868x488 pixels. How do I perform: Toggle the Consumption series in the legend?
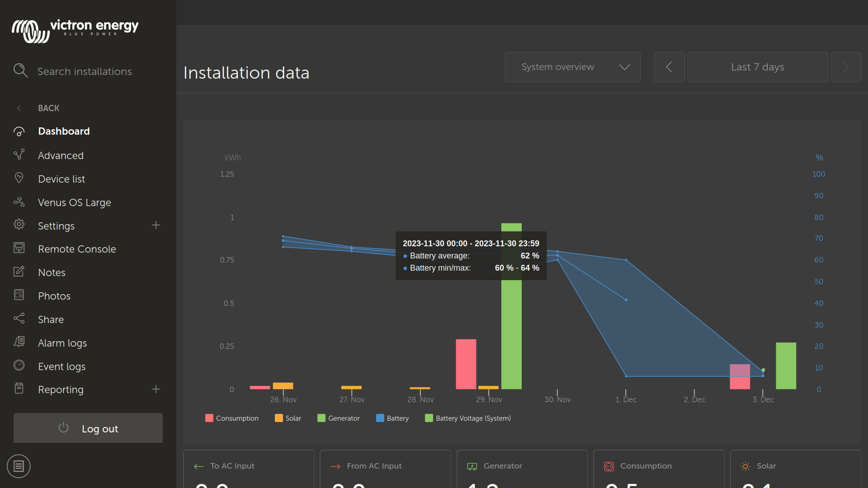click(x=232, y=418)
